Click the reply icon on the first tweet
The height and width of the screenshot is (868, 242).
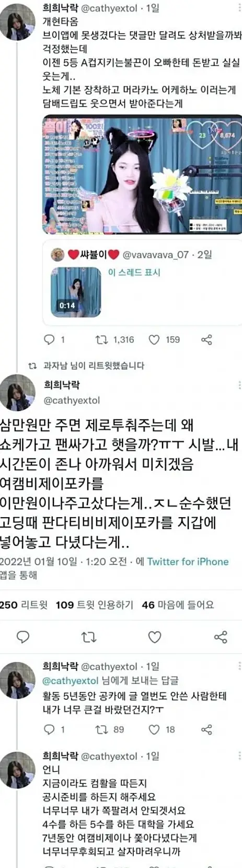point(49,339)
